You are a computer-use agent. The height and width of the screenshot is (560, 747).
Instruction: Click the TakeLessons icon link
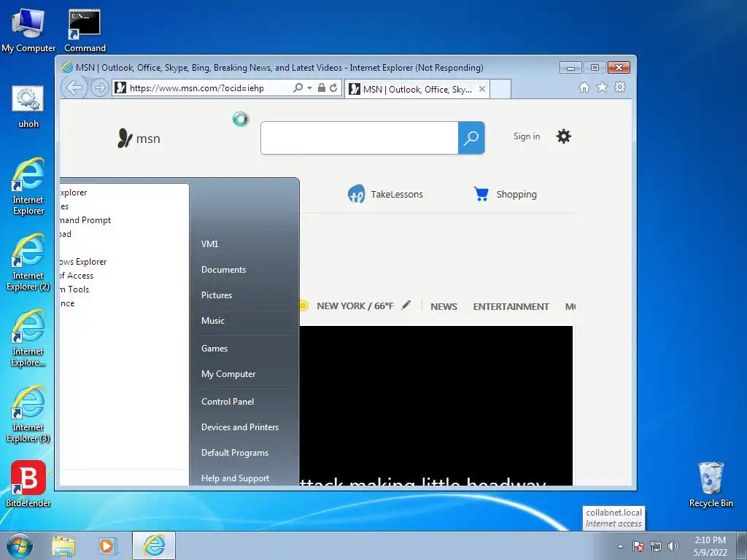(x=356, y=194)
